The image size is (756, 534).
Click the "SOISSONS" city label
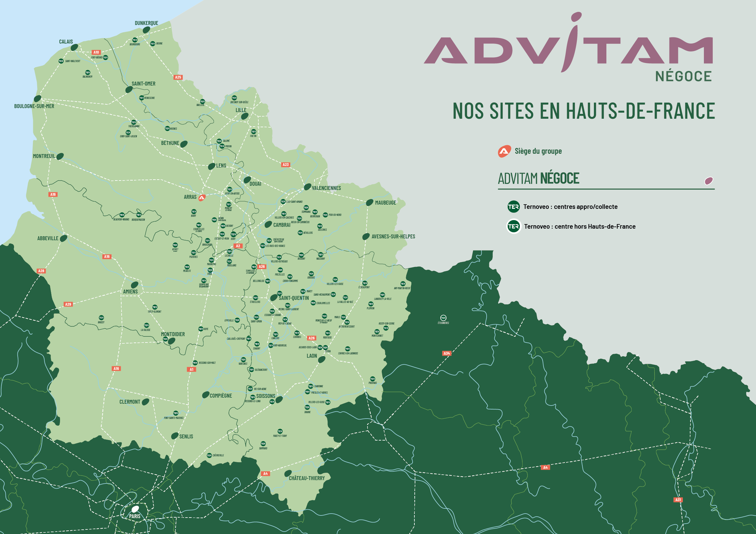tap(266, 396)
